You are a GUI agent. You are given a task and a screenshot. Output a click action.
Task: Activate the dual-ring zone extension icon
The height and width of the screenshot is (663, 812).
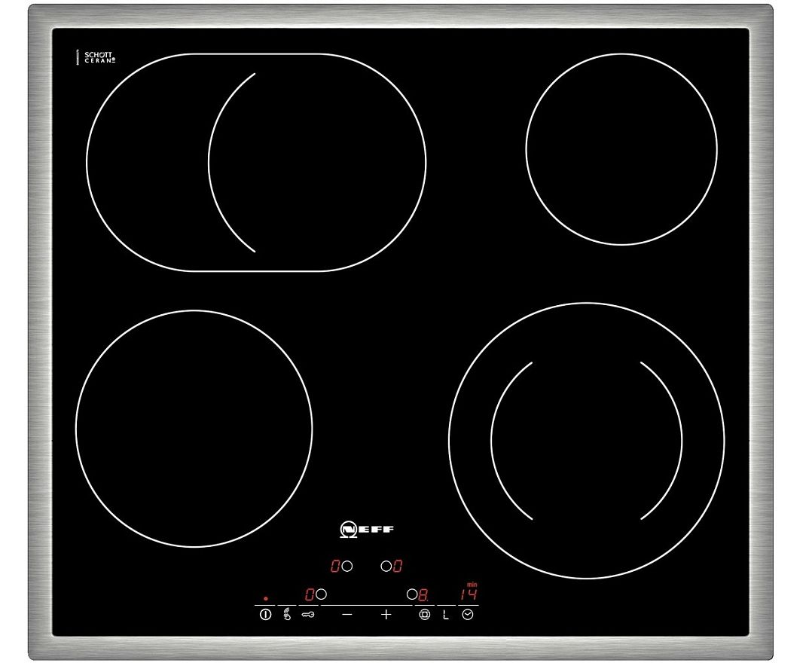point(425,615)
